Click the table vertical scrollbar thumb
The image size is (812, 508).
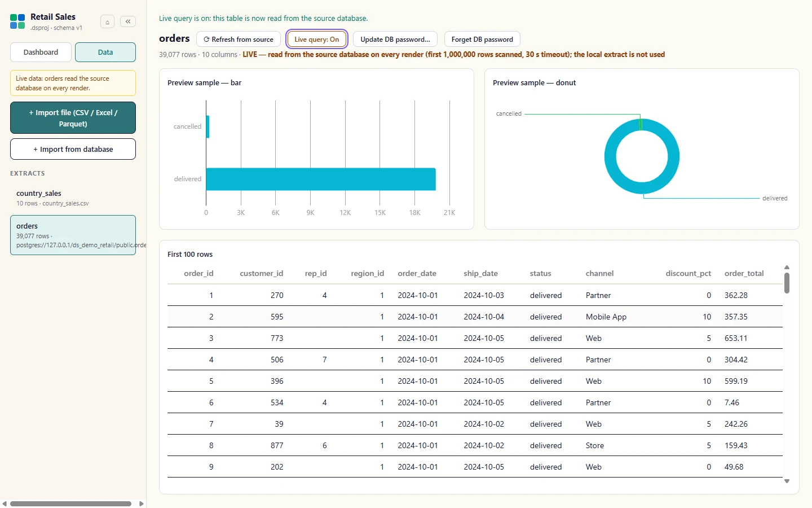pos(787,283)
